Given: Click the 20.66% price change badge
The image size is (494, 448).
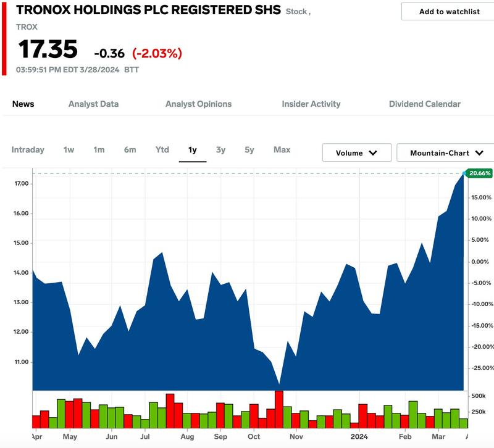Looking at the screenshot, I should pyautogui.click(x=479, y=173).
